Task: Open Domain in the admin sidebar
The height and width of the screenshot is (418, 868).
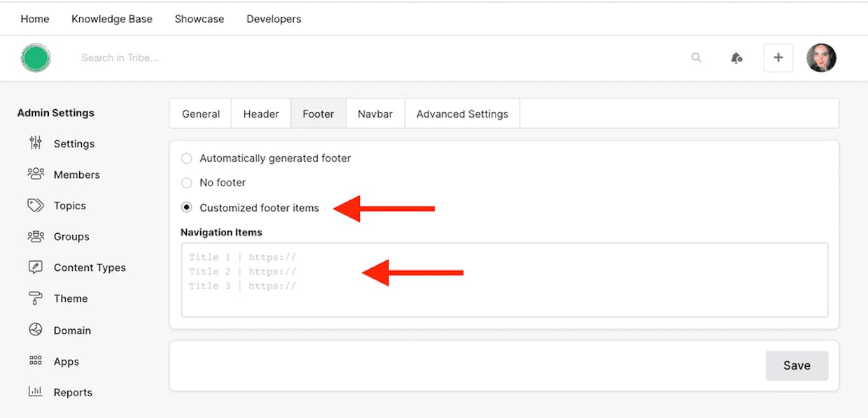Action: click(72, 330)
